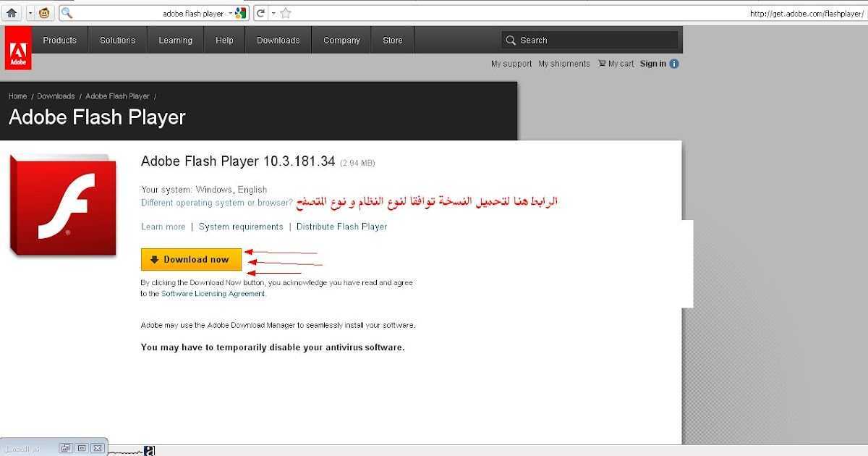Click the 'Adobe Flash Player 10.3.181.34' heading text

[238, 161]
